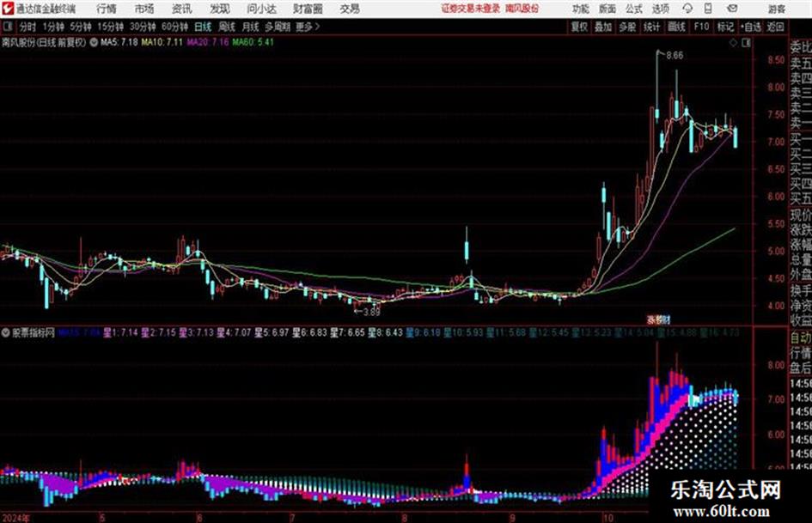Click the 返回 back button
Screen dimensions: 812x523
point(775,27)
